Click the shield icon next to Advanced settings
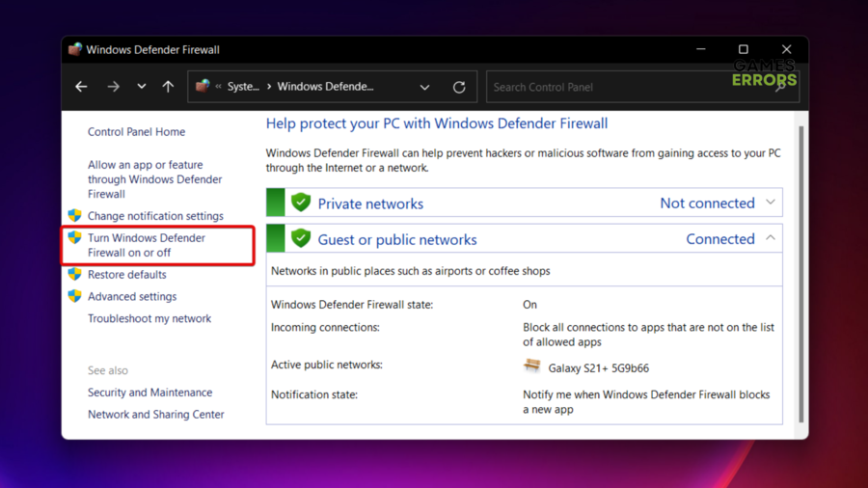 [x=74, y=297]
